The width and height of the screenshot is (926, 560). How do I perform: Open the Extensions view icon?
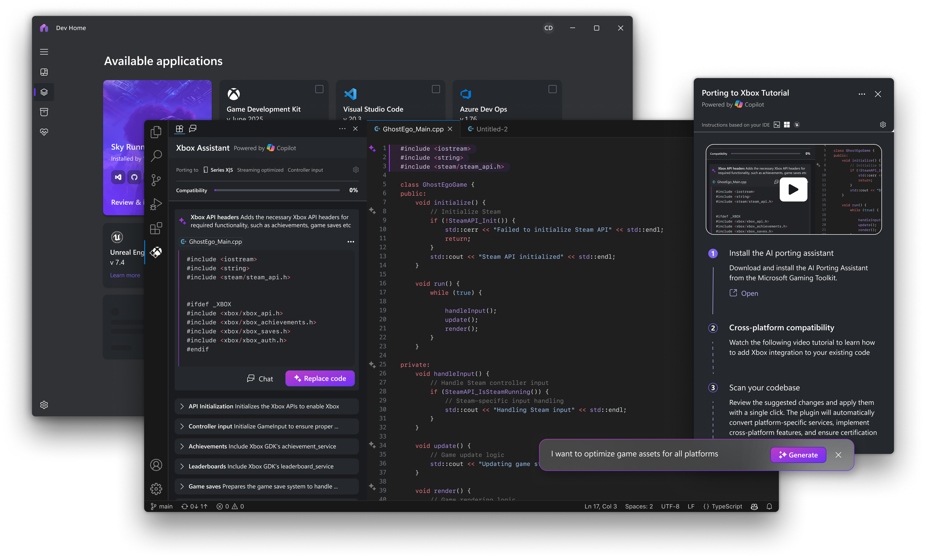point(156,228)
